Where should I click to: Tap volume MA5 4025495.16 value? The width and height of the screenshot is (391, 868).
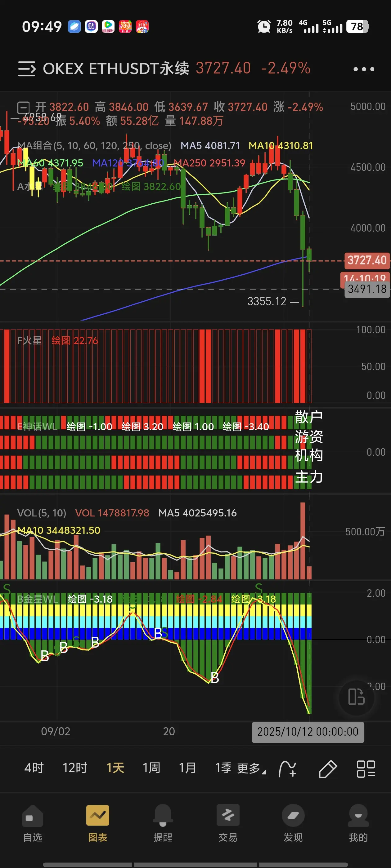(x=198, y=513)
